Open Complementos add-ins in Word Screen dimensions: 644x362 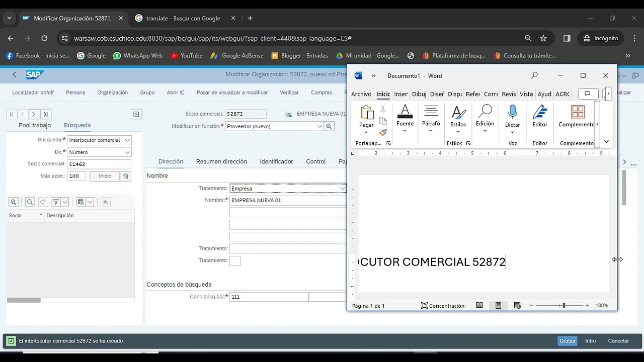click(578, 112)
